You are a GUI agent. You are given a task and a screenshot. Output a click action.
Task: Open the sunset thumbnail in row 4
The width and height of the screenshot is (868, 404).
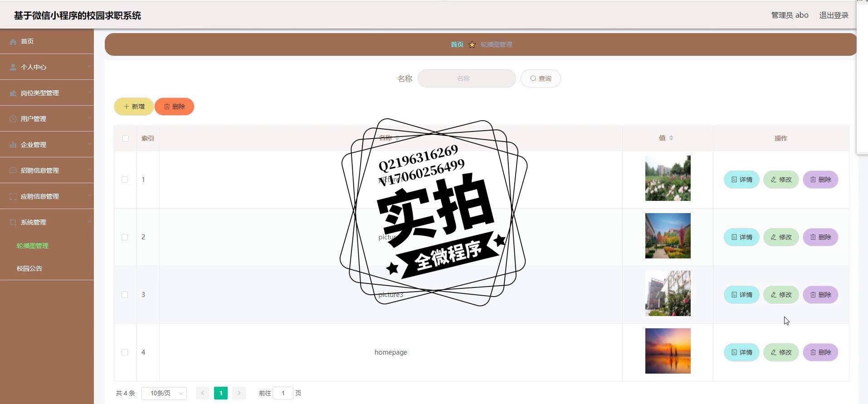[x=668, y=351]
